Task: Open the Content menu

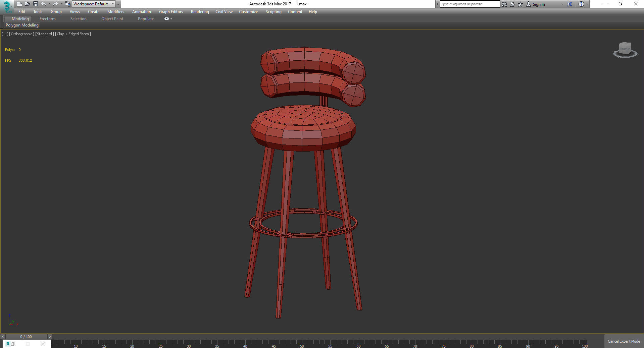Action: click(x=295, y=12)
